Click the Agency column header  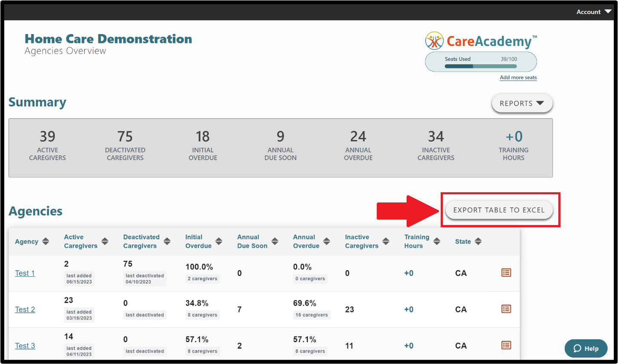coord(26,242)
